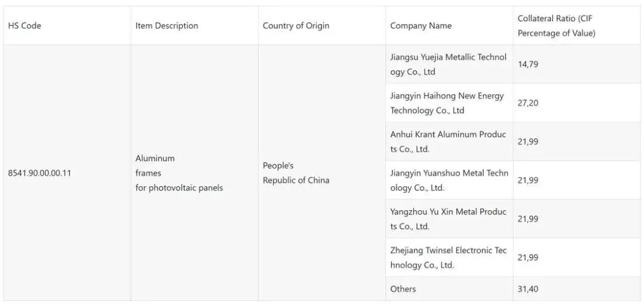Click Yangzhou Yu Xin Metal Products cell
The height and width of the screenshot is (304, 644).
448,219
